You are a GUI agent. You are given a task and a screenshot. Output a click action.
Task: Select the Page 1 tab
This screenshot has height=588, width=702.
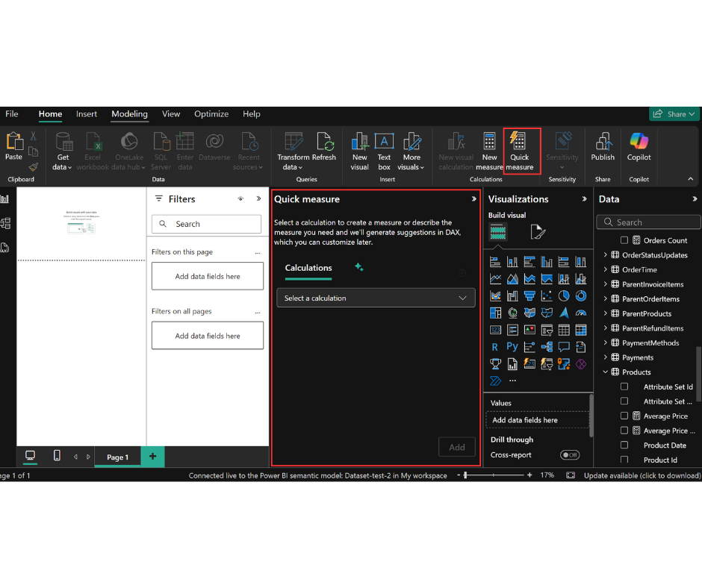tap(117, 457)
